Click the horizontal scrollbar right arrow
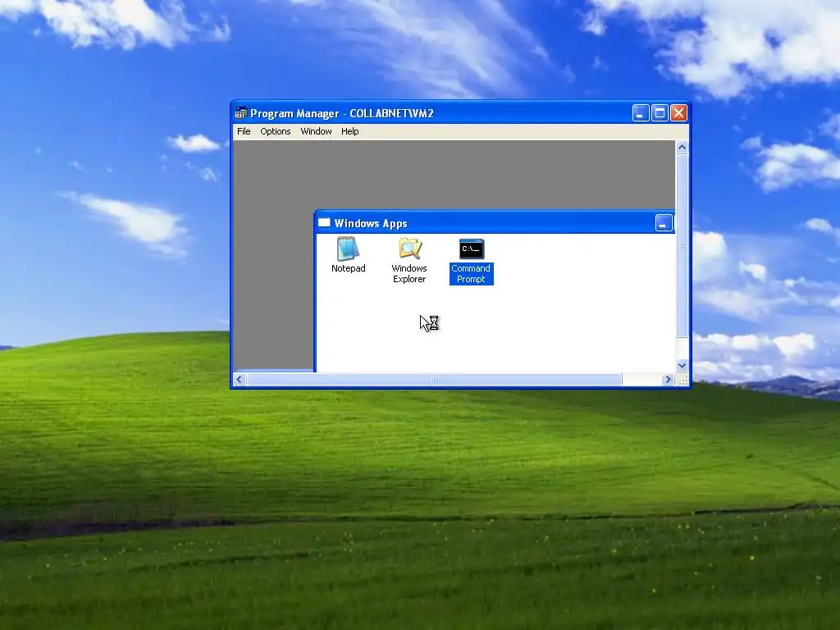This screenshot has width=840, height=630. tap(668, 379)
